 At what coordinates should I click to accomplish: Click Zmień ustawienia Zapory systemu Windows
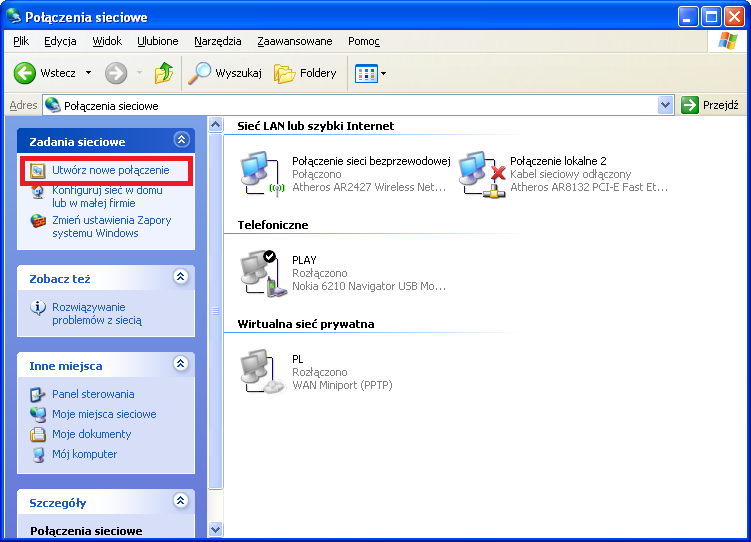point(112,226)
